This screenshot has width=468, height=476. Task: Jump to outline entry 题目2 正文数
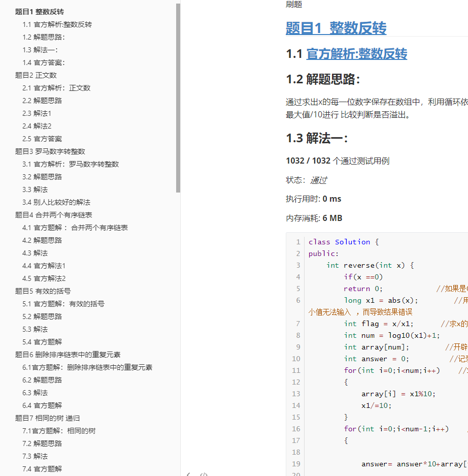[x=36, y=75]
